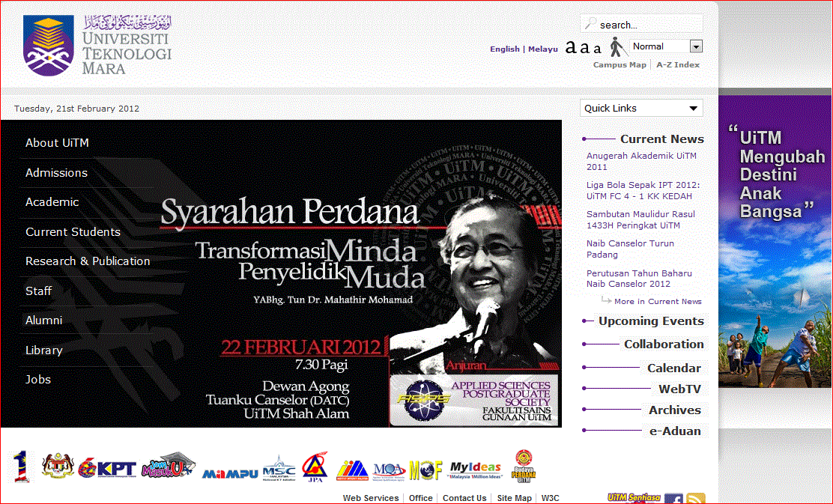The width and height of the screenshot is (833, 504).
Task: Open the MAMPU logo link
Action: 230,473
